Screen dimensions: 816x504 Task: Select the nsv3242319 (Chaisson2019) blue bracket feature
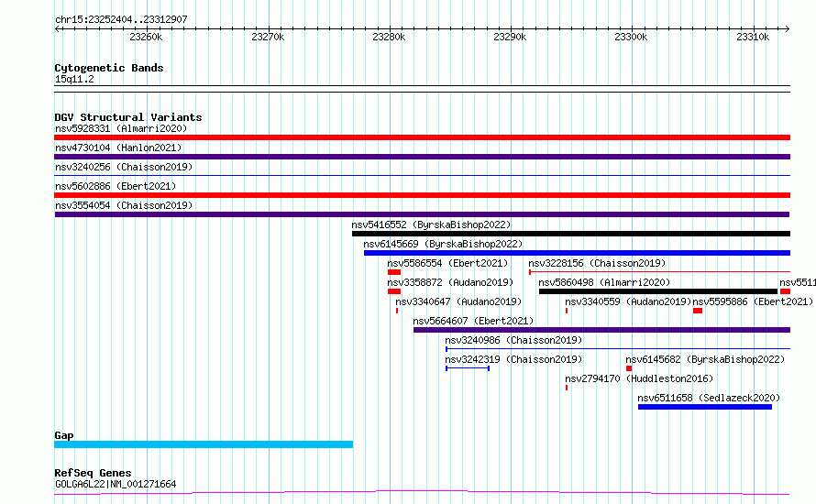[x=468, y=368]
